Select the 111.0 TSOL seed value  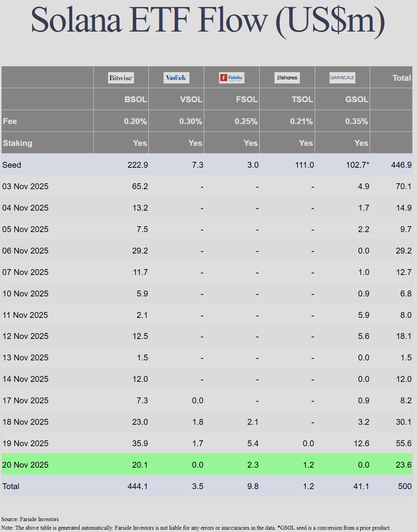(305, 165)
